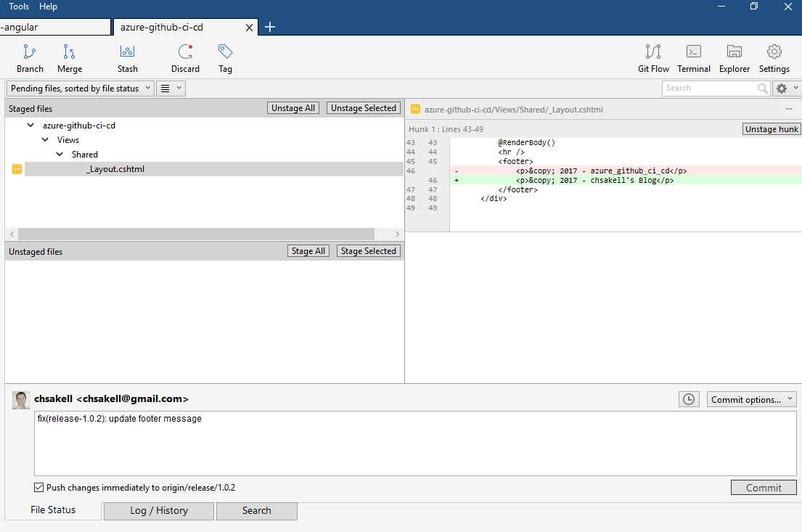This screenshot has width=802, height=532.
Task: Collapse the Views folder in staged tree
Action: 46,140
